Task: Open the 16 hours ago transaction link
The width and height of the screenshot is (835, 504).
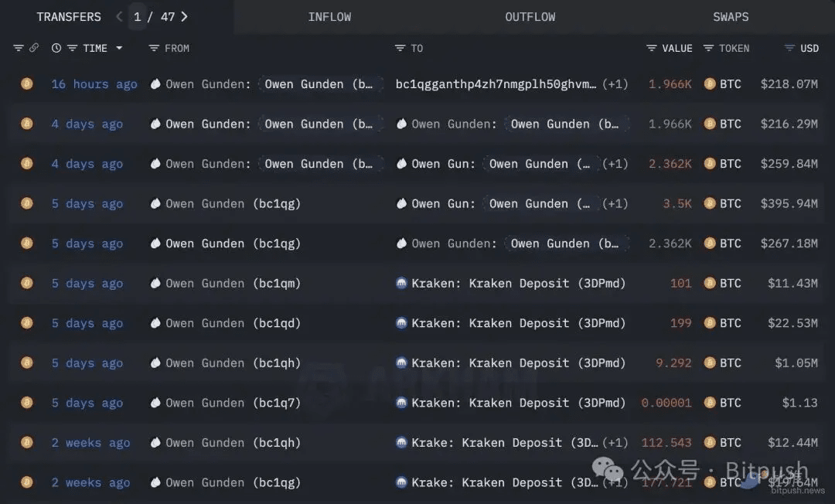Action: click(94, 84)
